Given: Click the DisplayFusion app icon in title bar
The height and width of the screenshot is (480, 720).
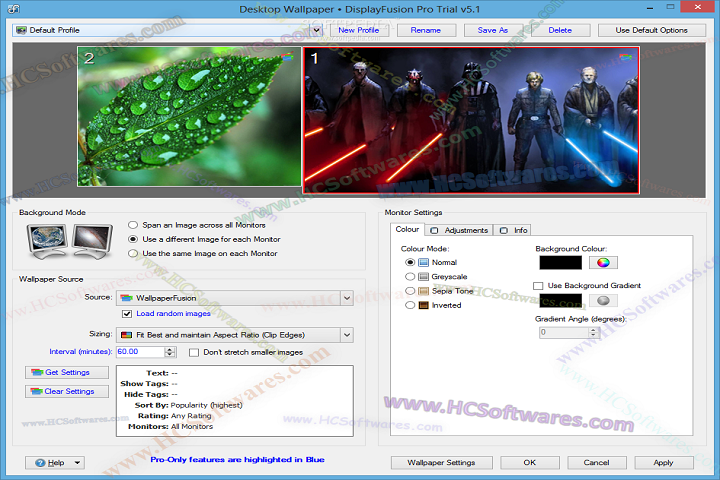Looking at the screenshot, I should [14, 8].
